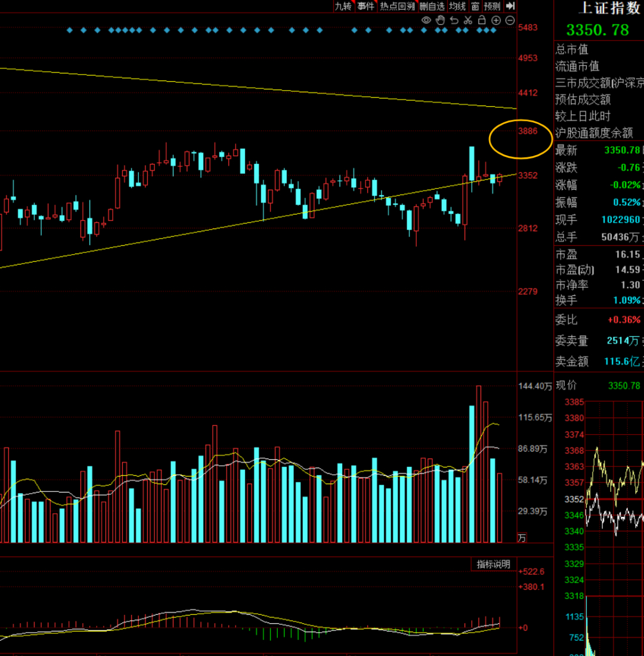Click the 上证指数 title header
This screenshot has height=656, width=644.
tap(608, 8)
